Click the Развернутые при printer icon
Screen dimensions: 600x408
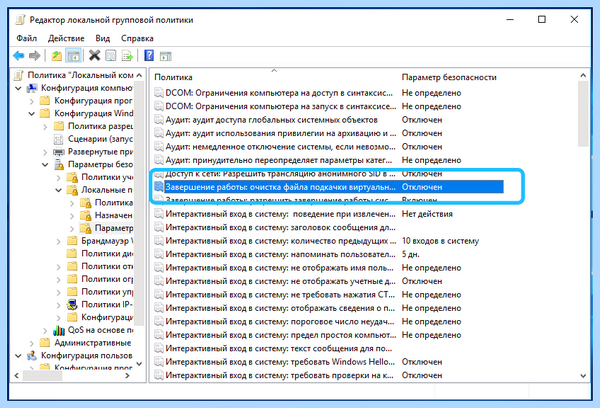click(59, 152)
